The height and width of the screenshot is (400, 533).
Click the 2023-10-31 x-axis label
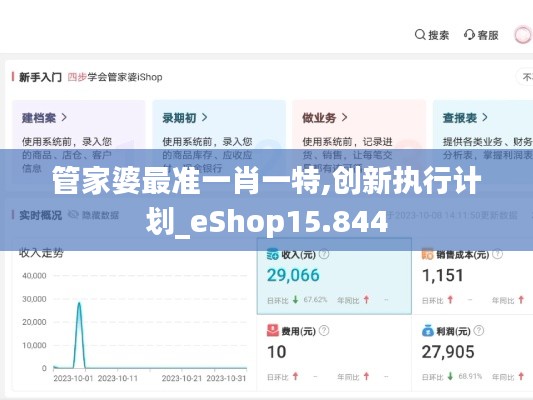[x=226, y=379]
